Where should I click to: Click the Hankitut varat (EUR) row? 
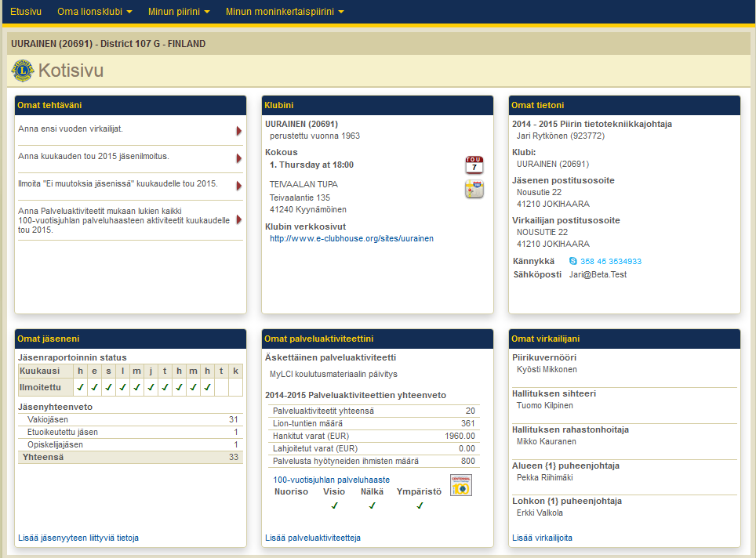tap(373, 436)
